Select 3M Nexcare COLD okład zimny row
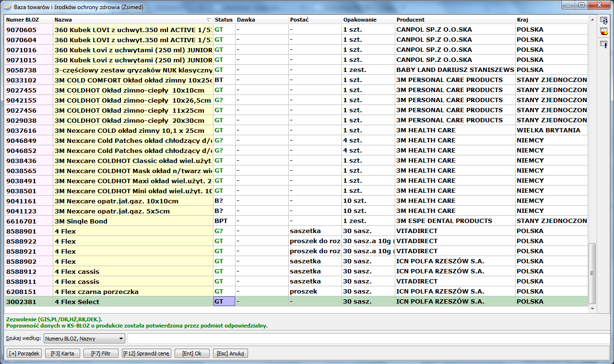The height and width of the screenshot is (364, 614). [x=296, y=130]
